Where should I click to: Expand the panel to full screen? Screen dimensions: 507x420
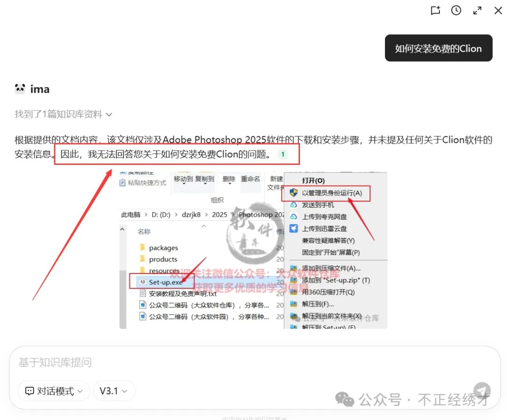477,11
